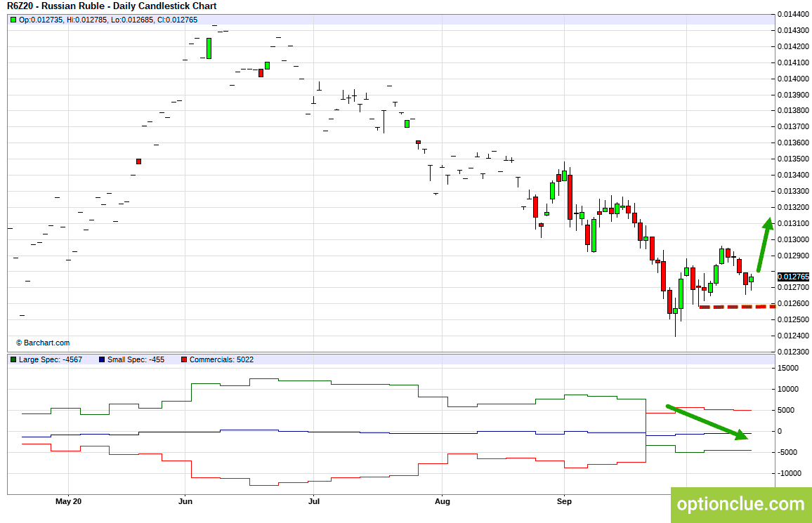The width and height of the screenshot is (812, 523).
Task: Click the 0.012400 price axis label
Action: 793,336
